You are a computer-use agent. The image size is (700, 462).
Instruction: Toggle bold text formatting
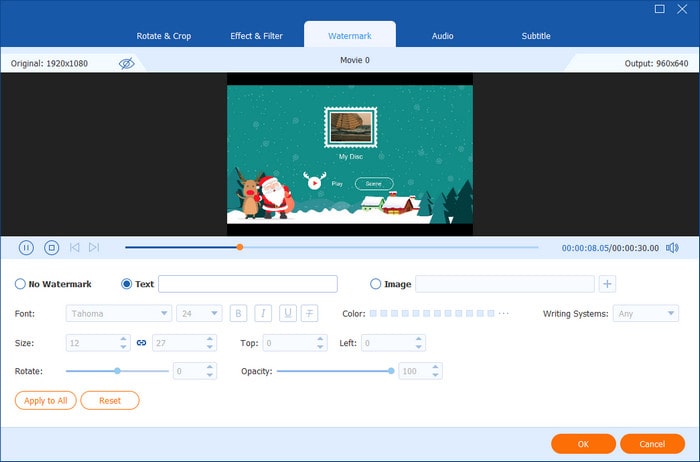point(239,313)
